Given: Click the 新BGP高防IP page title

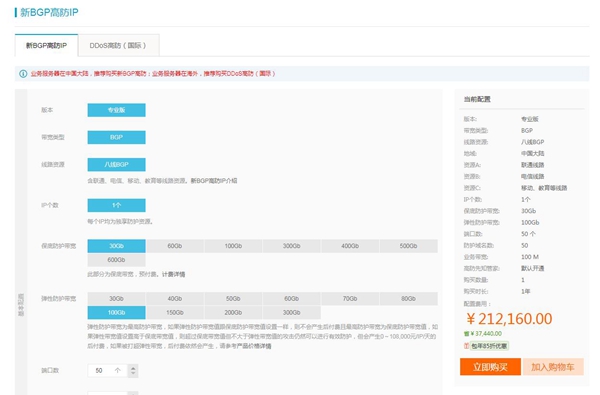Looking at the screenshot, I should coord(49,12).
